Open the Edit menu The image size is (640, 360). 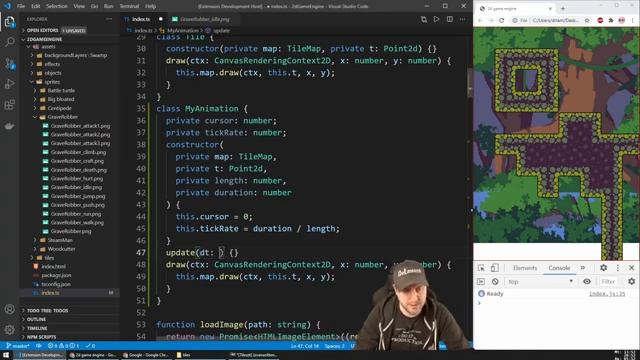[x=36, y=6]
